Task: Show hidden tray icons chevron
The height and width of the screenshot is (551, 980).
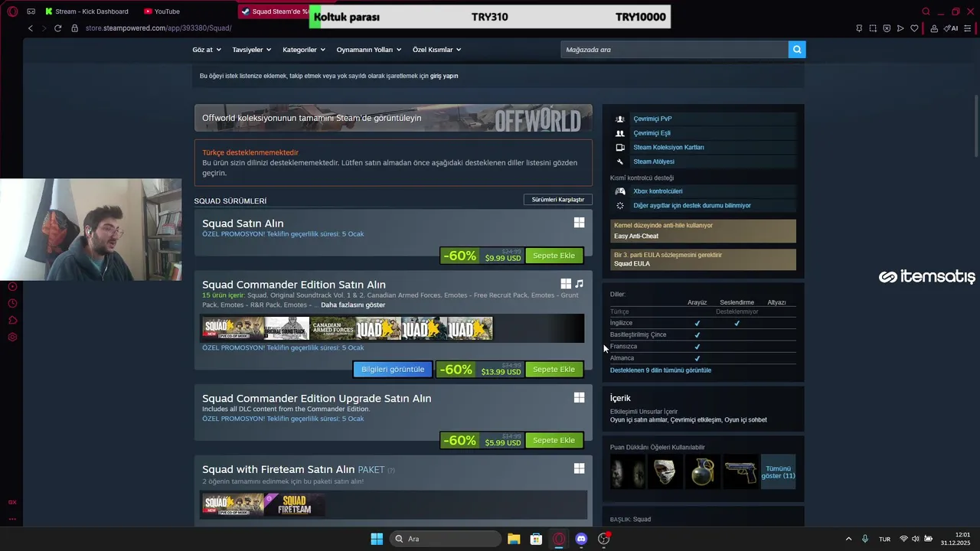Action: [x=848, y=539]
